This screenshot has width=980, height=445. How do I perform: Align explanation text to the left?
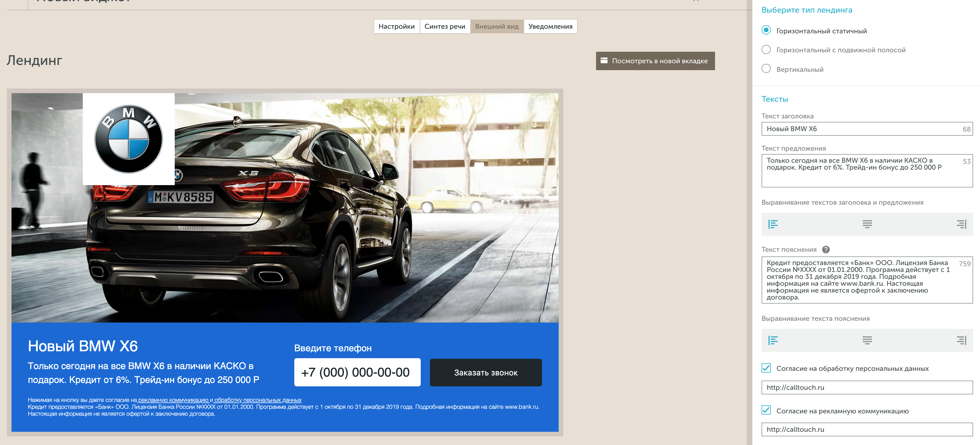773,340
